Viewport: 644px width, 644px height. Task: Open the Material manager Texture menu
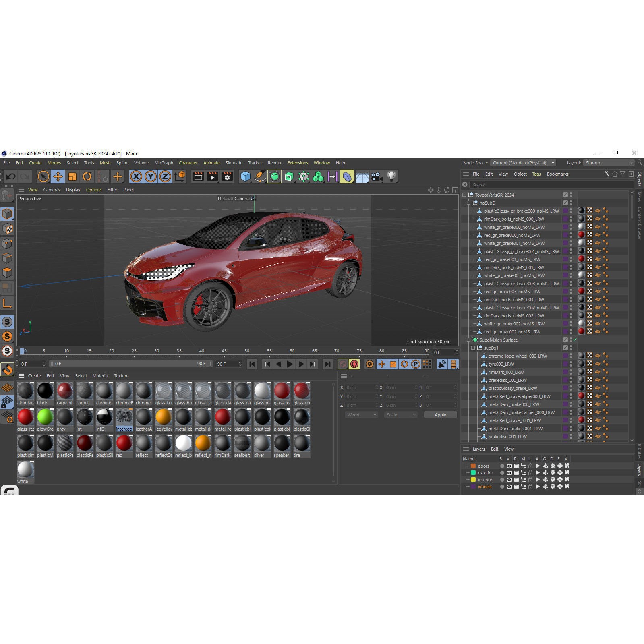click(121, 376)
